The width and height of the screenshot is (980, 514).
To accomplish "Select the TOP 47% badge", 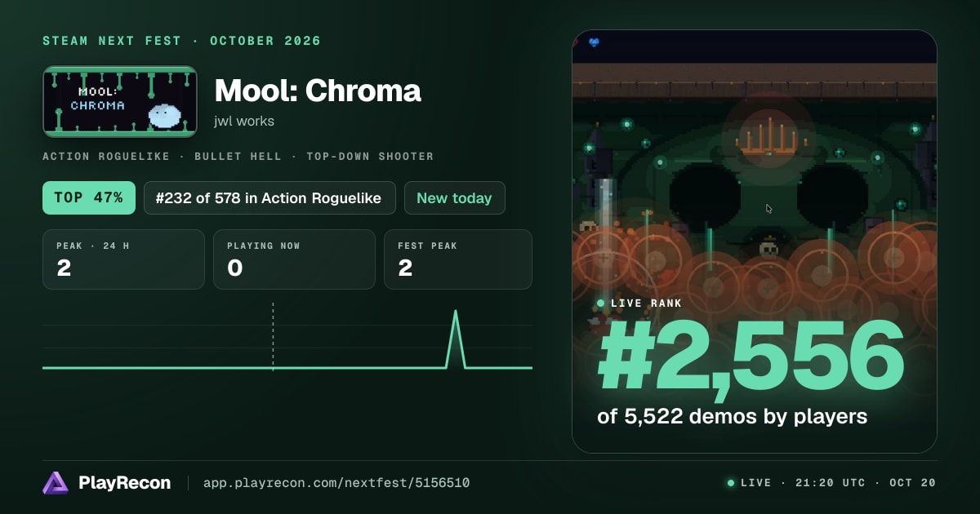I will (x=89, y=197).
